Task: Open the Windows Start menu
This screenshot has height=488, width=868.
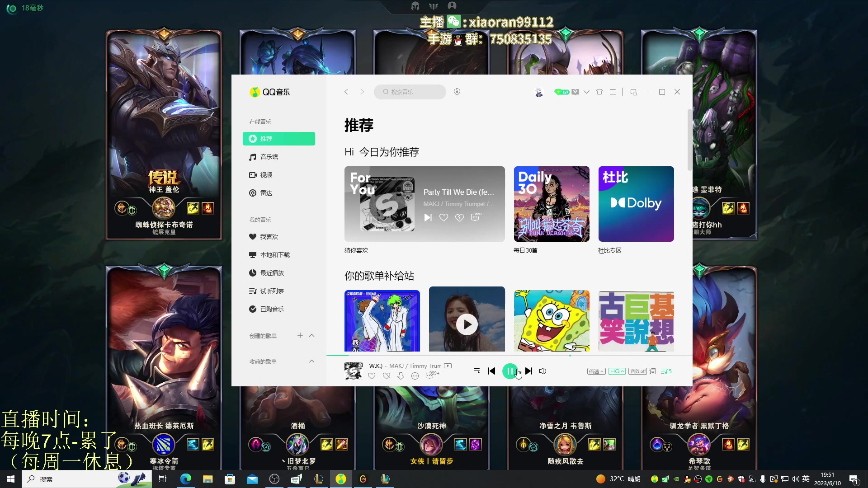Action: tap(11, 479)
